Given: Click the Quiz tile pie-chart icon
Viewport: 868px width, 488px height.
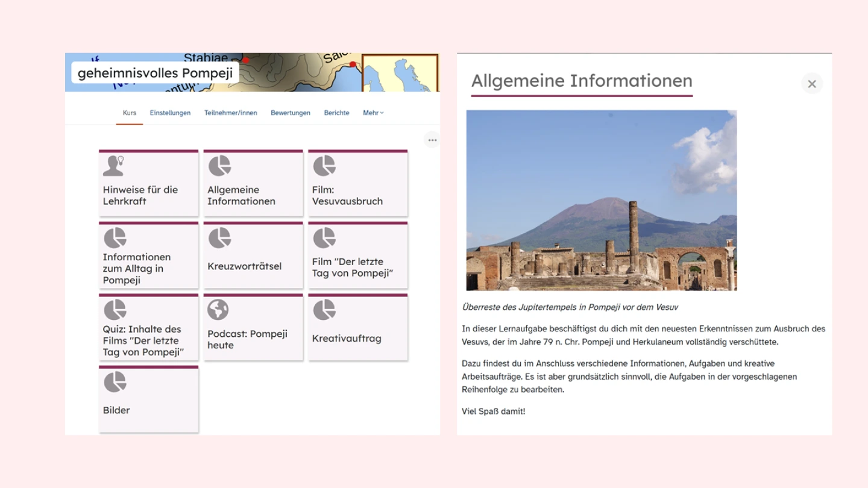Looking at the screenshot, I should [x=115, y=310].
